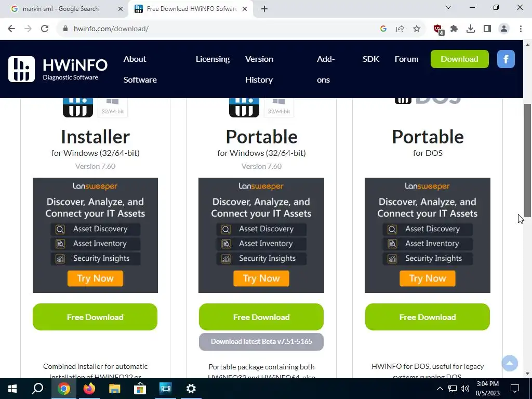Screen dimensions: 532x399
Task: Close the Free Download HWiNFO tab
Action: [244, 9]
